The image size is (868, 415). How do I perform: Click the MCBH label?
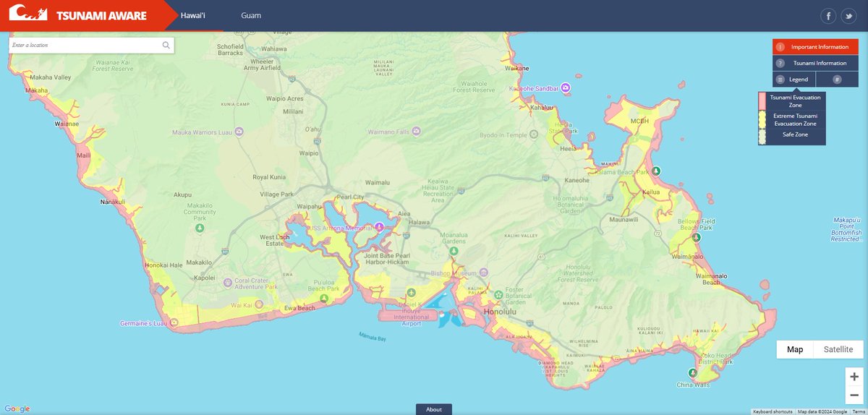(640, 120)
